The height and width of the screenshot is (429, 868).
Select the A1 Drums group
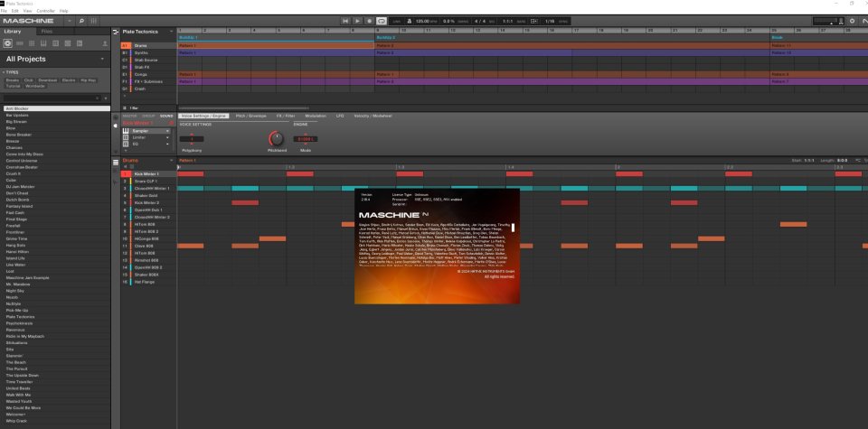(x=148, y=45)
